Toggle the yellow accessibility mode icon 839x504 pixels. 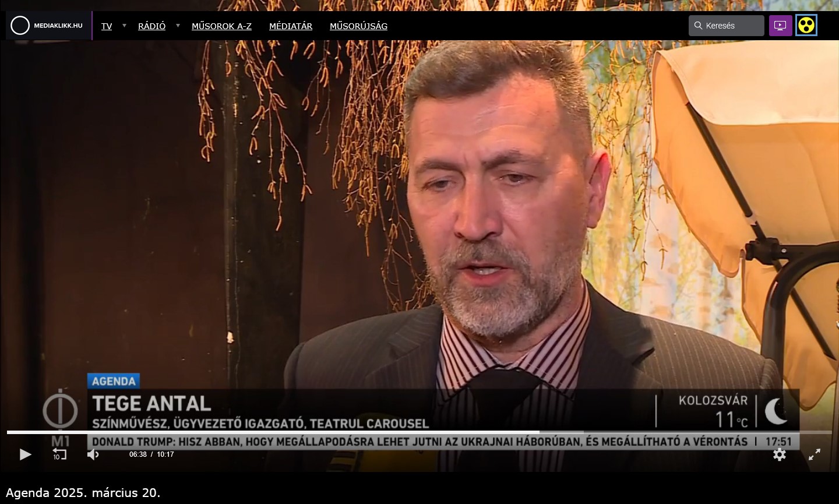806,26
